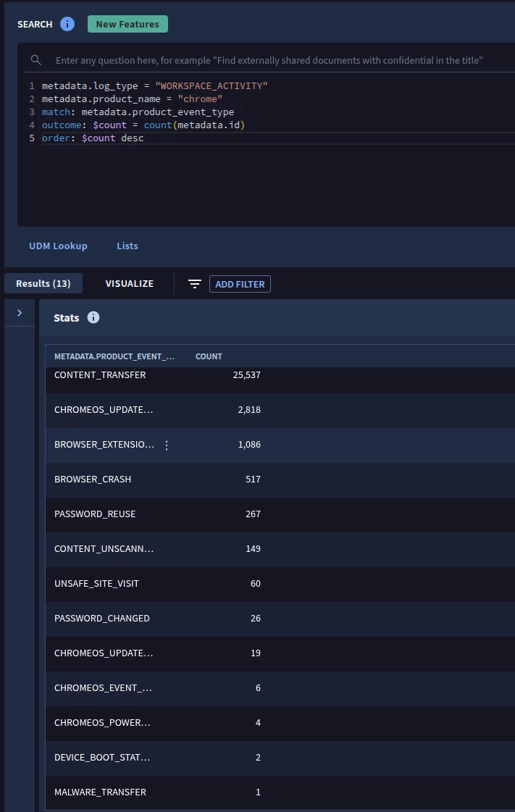The height and width of the screenshot is (812, 515).
Task: Sort by the COUNT column header
Action: (x=209, y=356)
